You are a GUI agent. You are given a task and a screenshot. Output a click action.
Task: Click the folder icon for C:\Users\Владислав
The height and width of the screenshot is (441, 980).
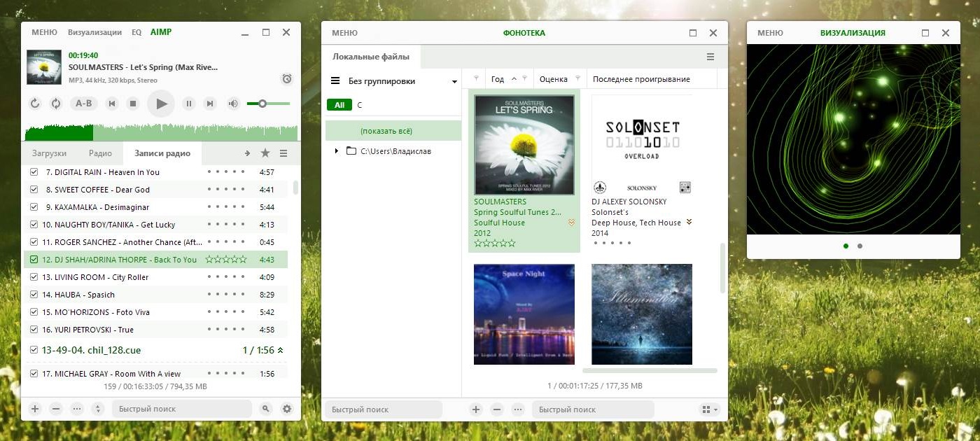point(351,150)
